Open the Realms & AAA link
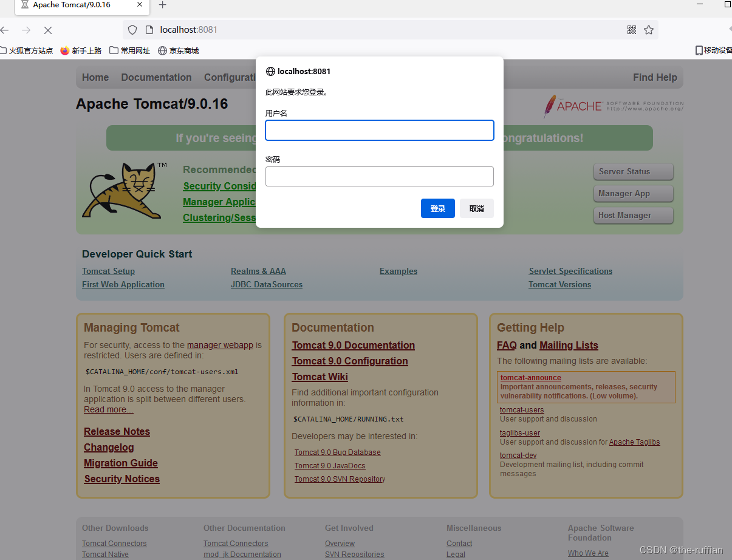The width and height of the screenshot is (732, 560). click(x=258, y=271)
